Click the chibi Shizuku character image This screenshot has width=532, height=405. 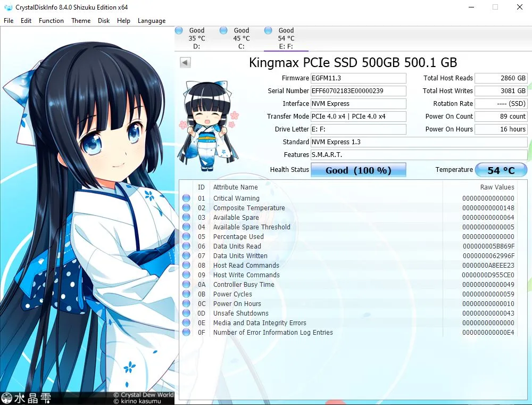(x=208, y=126)
